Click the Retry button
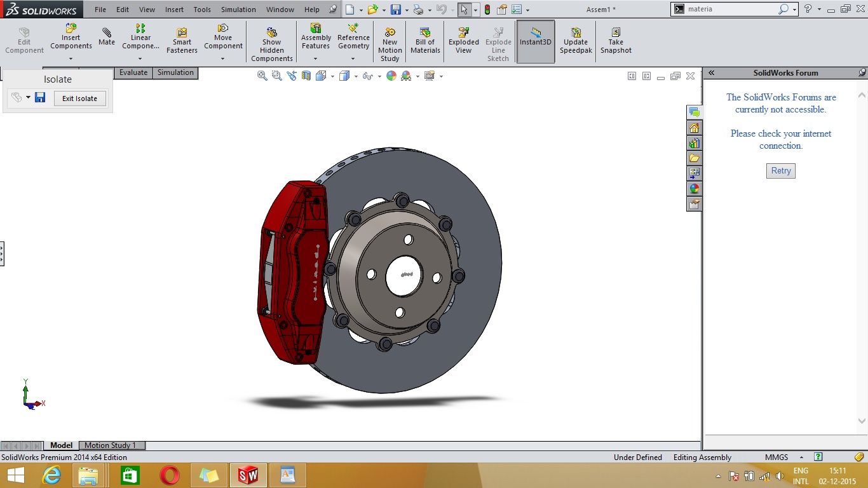 [x=781, y=170]
